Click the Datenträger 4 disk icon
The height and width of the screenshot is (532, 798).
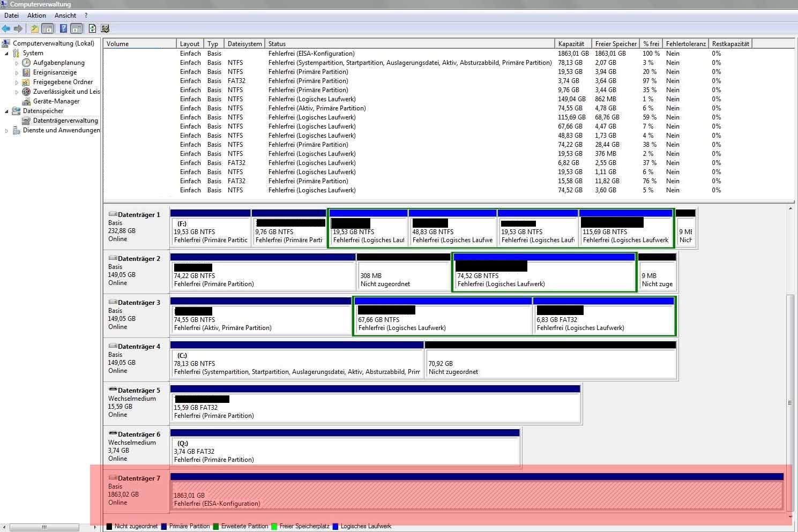(x=113, y=346)
